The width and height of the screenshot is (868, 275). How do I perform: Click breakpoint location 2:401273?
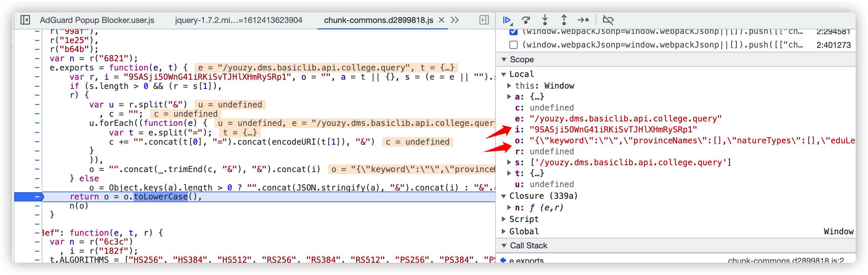(834, 45)
